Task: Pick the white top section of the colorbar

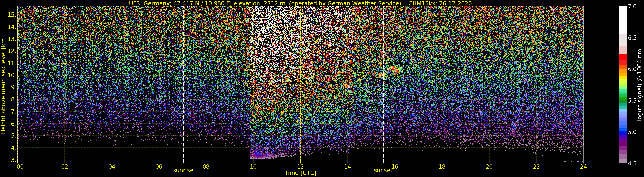Action: 623,20
